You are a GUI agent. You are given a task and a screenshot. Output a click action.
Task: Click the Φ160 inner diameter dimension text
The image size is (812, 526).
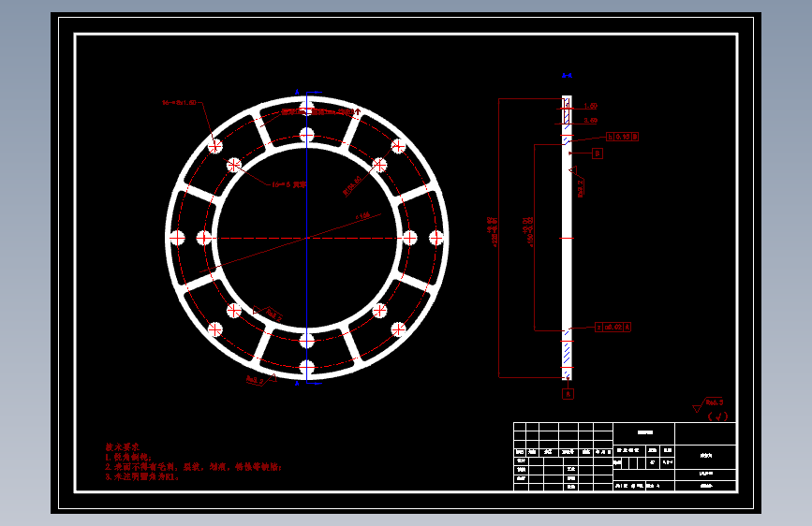click(x=528, y=231)
